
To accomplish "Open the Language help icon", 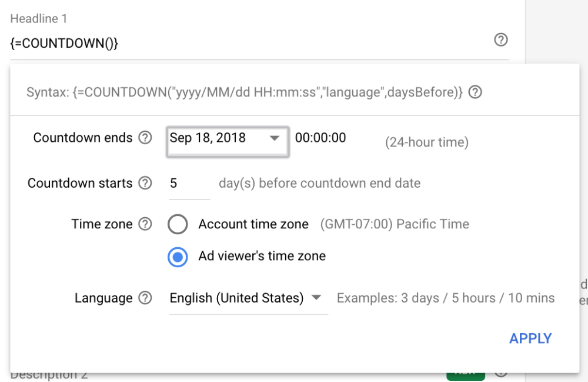I will pyautogui.click(x=144, y=298).
